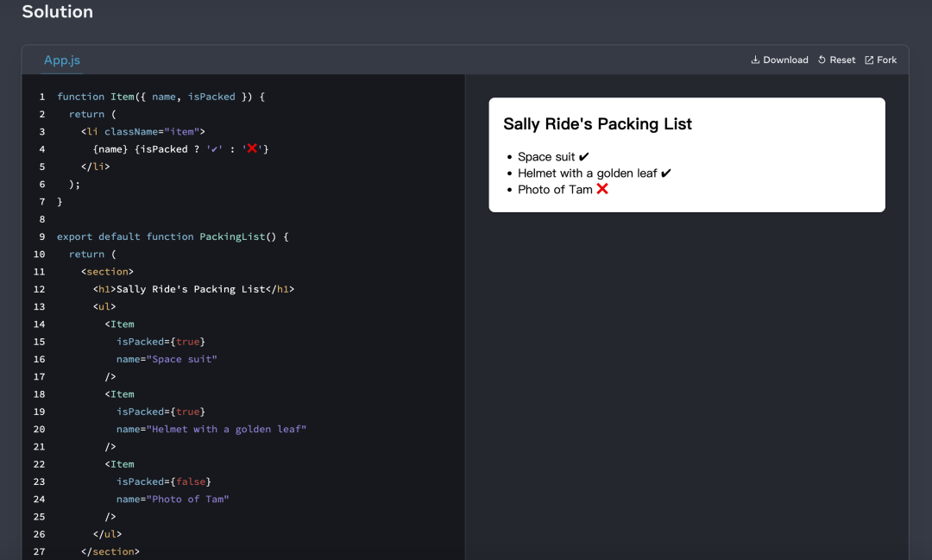
Task: Open the App.js file tab
Action: click(x=62, y=60)
